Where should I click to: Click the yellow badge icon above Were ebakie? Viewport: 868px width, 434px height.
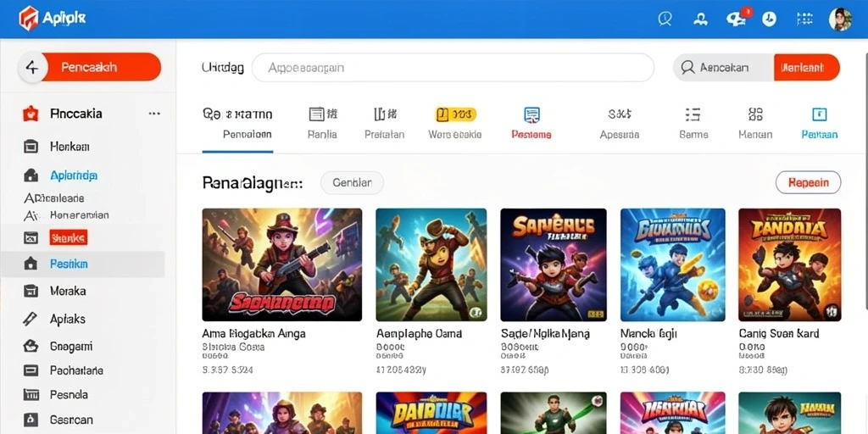tap(455, 114)
